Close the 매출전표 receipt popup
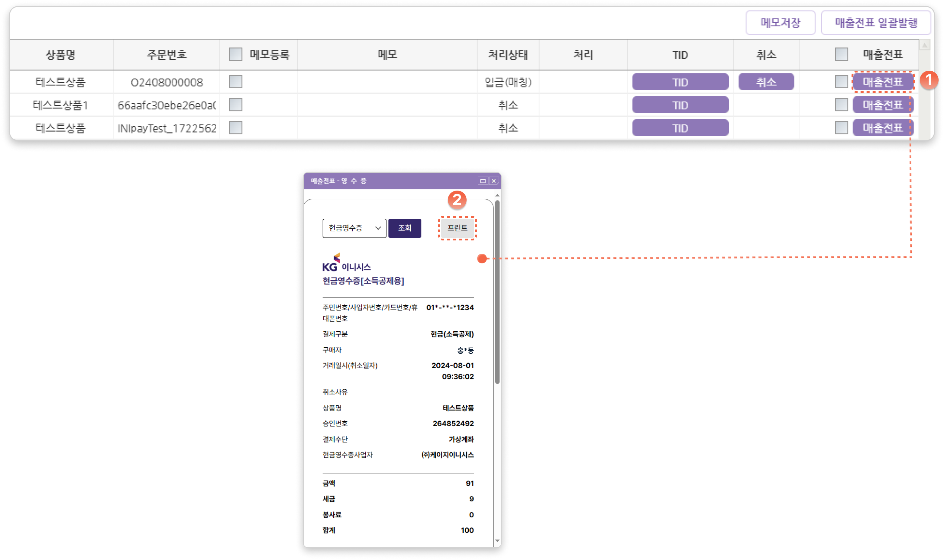944x560 pixels. (x=494, y=181)
